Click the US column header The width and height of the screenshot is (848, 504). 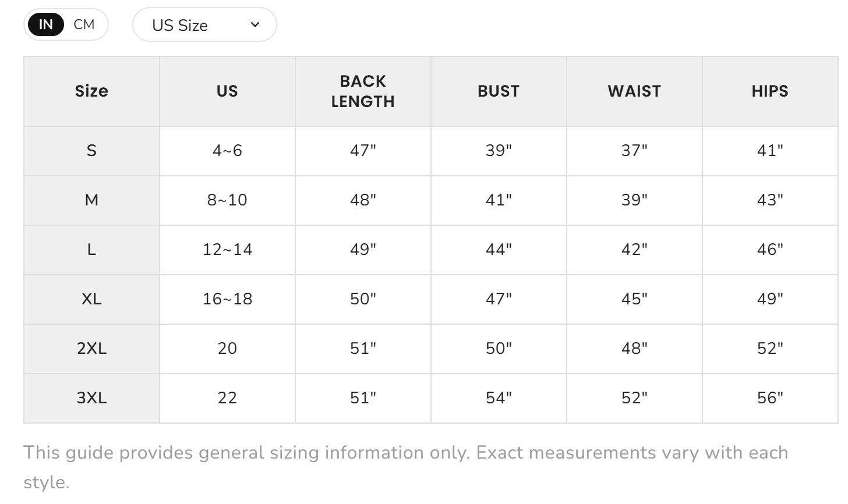coord(227,91)
